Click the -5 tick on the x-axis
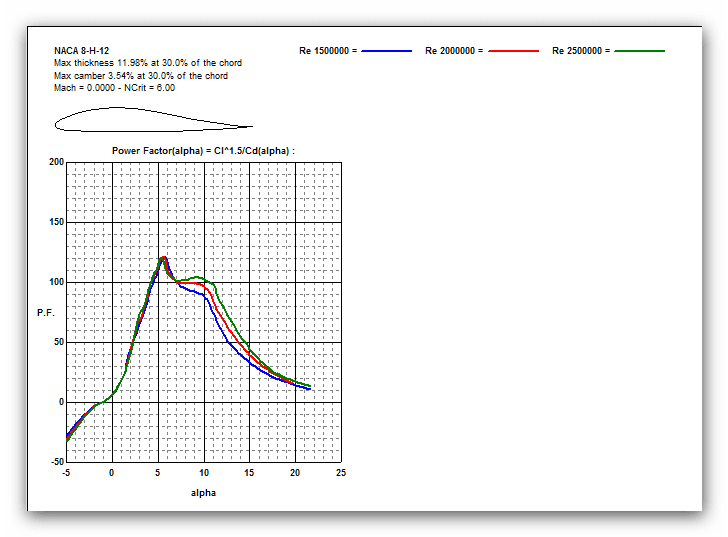 [66, 473]
